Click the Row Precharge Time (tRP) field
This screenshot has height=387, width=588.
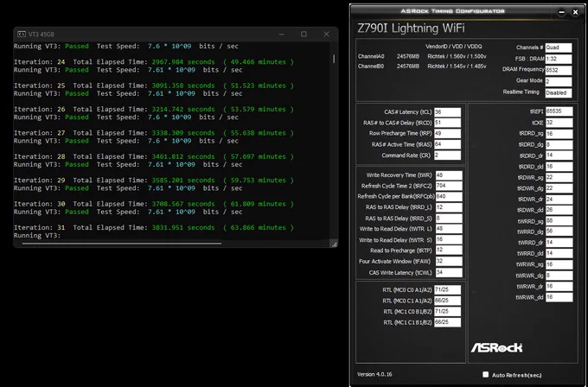point(447,134)
